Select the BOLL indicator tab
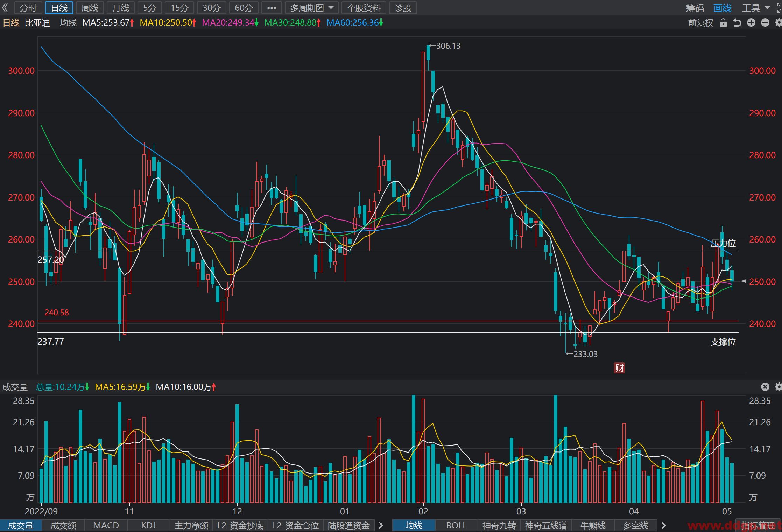Viewport: 782px width, 532px height. point(456,525)
